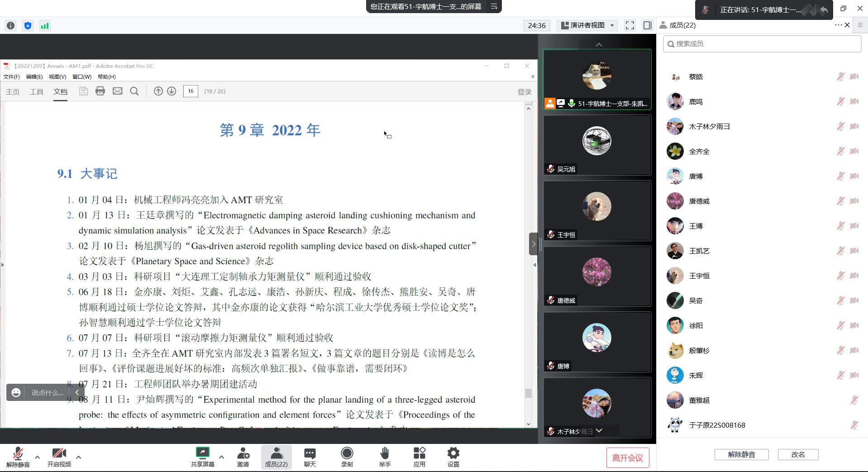Raise hand in the meeting
The width and height of the screenshot is (868, 472).
[385, 457]
